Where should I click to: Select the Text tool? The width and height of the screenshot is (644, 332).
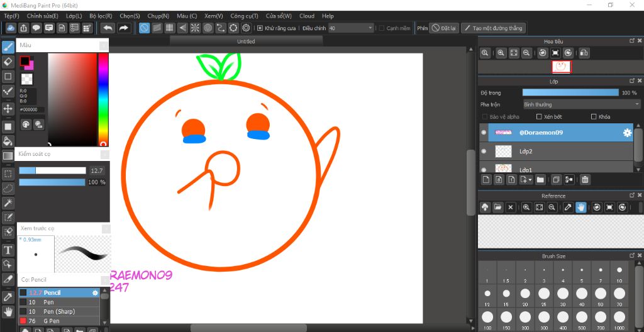coord(8,250)
